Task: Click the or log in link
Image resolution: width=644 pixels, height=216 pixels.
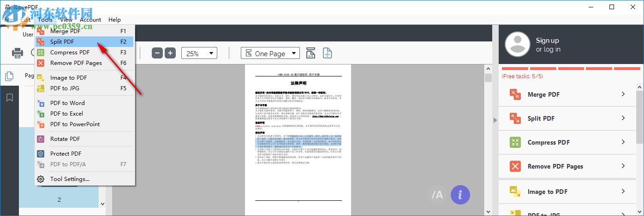Action: click(x=548, y=49)
